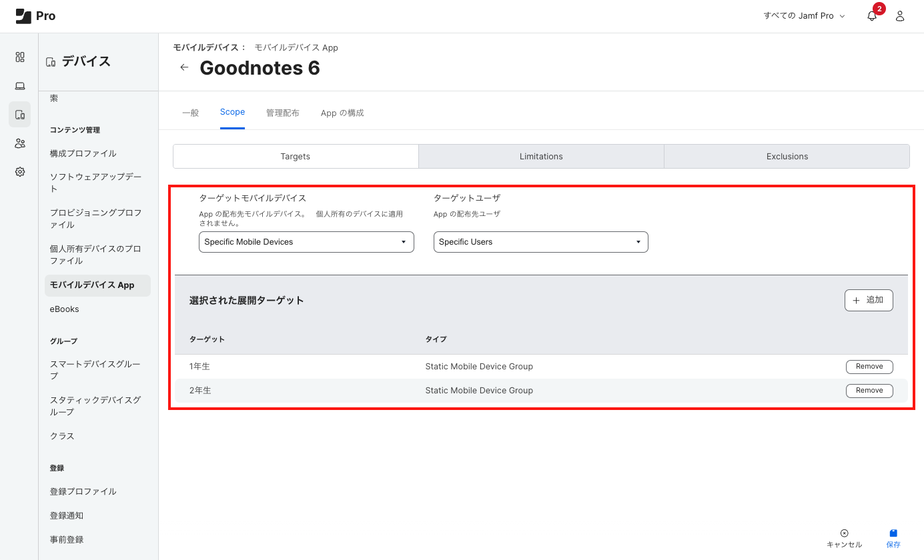Open the すべての Jamf Pro dropdown
924x560 pixels.
(x=805, y=16)
